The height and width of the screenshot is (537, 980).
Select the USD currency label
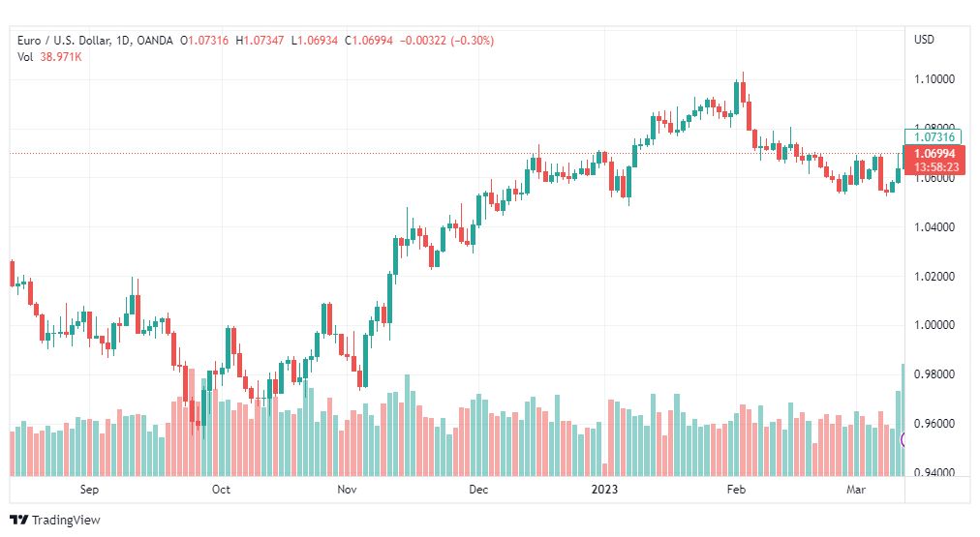(x=924, y=40)
